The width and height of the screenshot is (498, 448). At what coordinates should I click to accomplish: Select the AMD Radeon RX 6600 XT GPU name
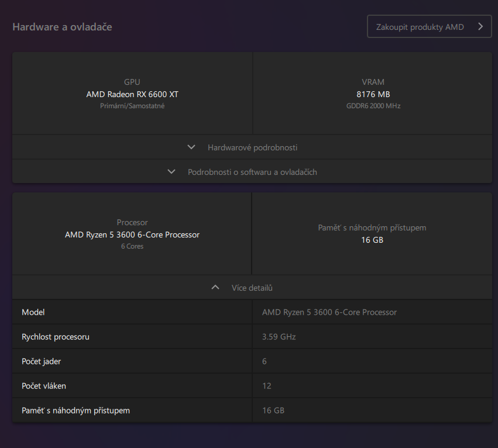click(132, 94)
